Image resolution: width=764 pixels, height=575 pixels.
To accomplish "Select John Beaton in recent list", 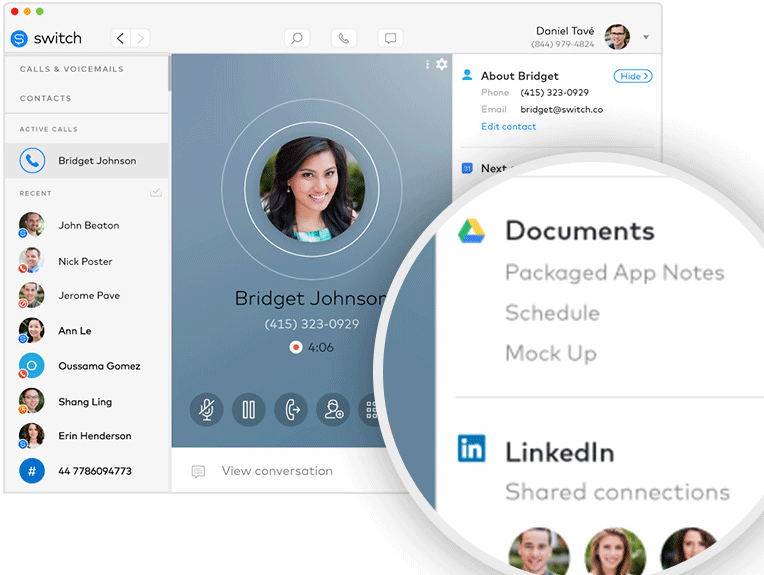I will (x=87, y=225).
